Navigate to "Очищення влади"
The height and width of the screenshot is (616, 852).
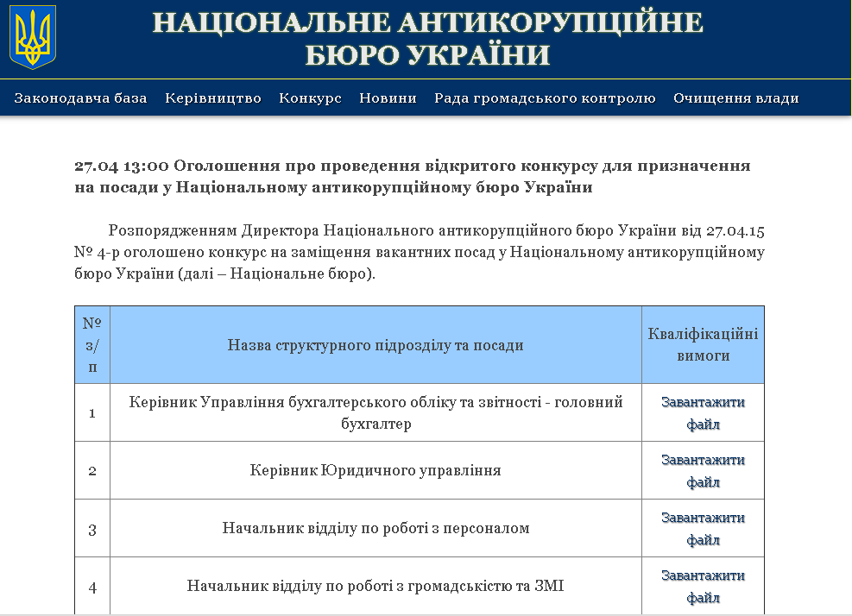(x=735, y=98)
